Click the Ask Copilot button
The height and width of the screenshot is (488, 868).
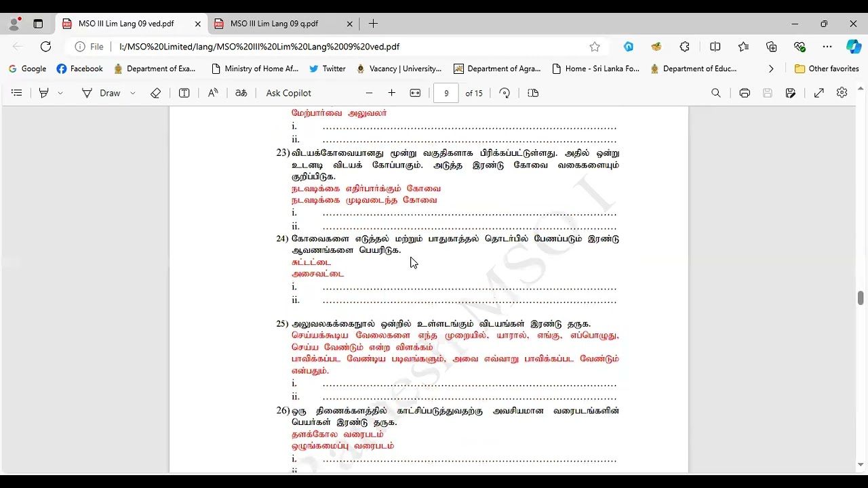tap(289, 93)
